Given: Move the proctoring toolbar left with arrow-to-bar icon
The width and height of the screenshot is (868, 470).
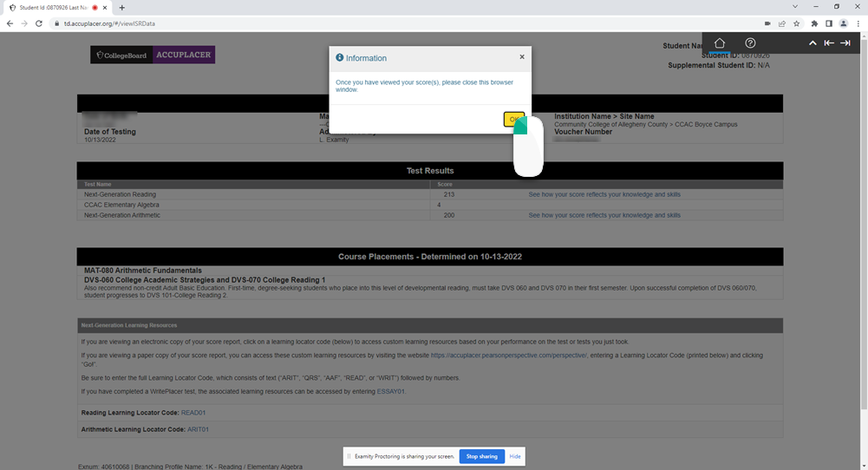Looking at the screenshot, I should tap(829, 42).
